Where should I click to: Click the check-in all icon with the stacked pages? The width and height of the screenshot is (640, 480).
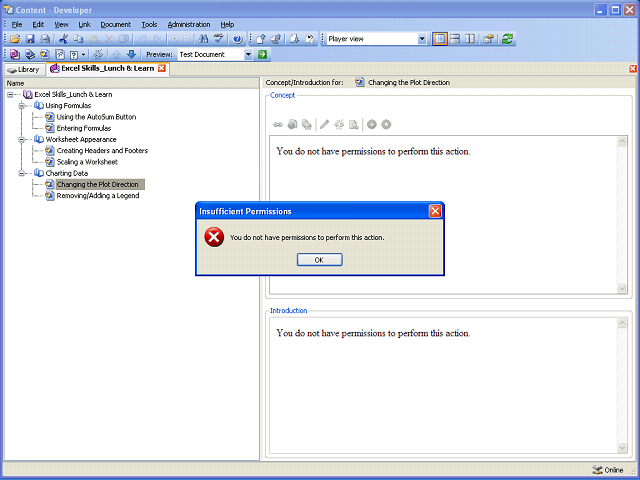pos(276,39)
